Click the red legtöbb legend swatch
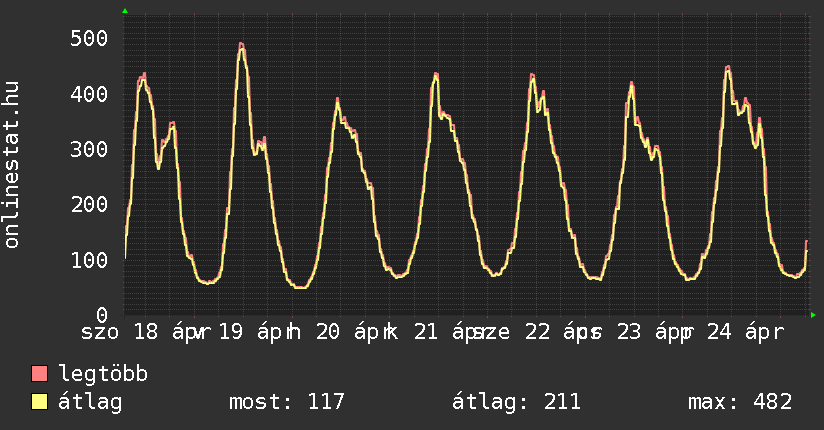 point(40,375)
